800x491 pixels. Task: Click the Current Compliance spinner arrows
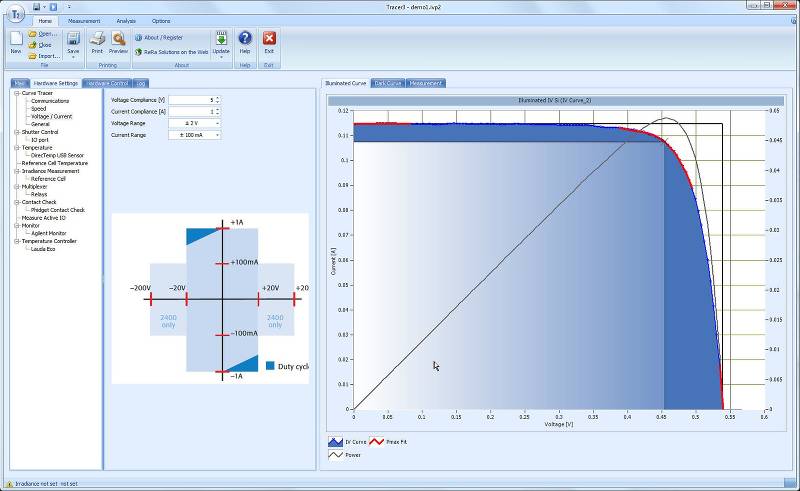pos(218,112)
